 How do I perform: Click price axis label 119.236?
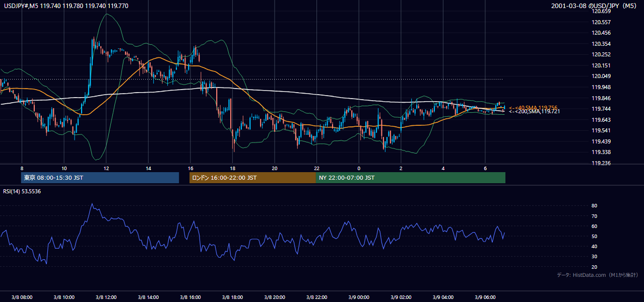pos(602,163)
